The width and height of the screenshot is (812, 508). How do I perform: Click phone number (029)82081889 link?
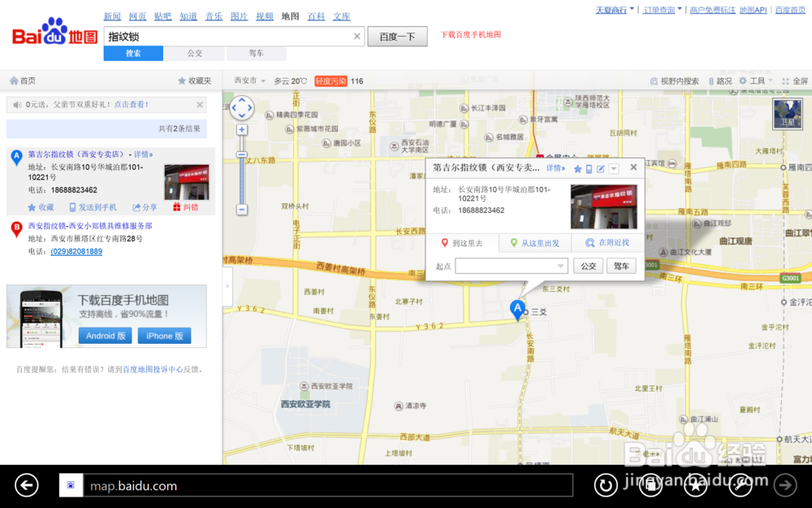pyautogui.click(x=76, y=251)
